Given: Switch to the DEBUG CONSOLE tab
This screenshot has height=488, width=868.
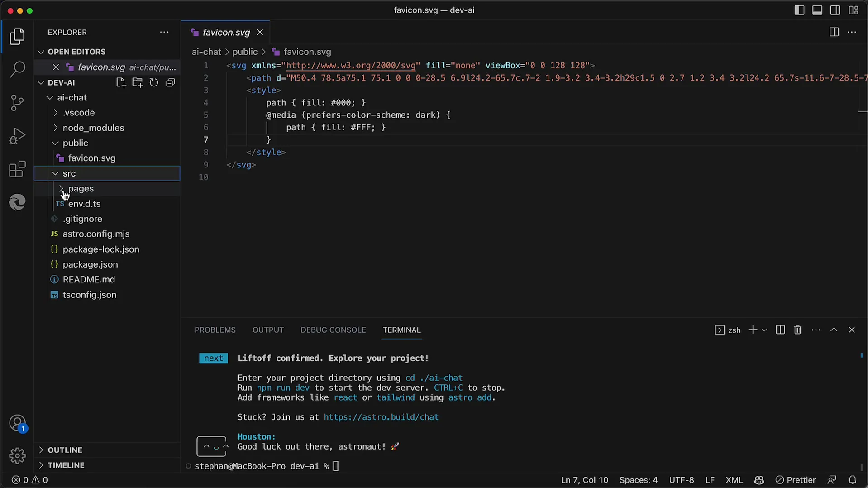Looking at the screenshot, I should point(333,330).
